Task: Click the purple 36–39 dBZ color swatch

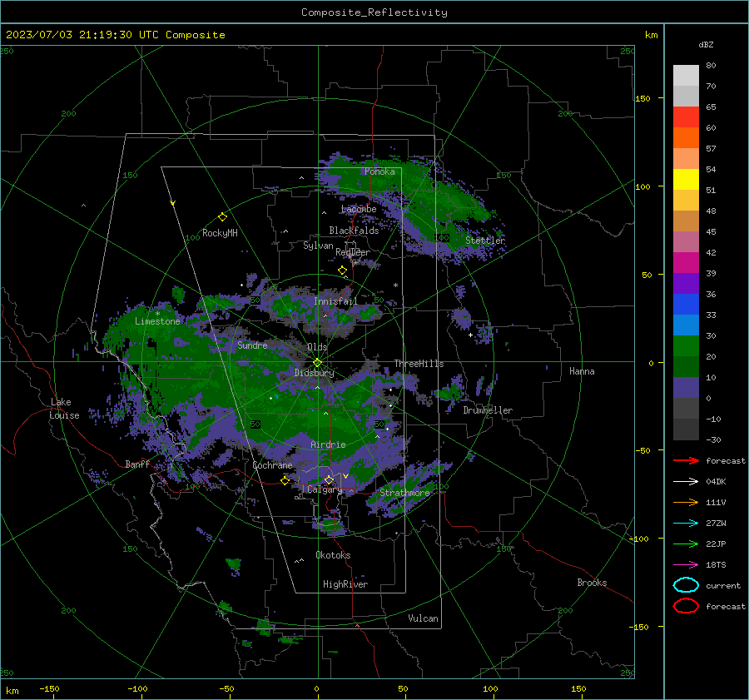Action: [686, 283]
